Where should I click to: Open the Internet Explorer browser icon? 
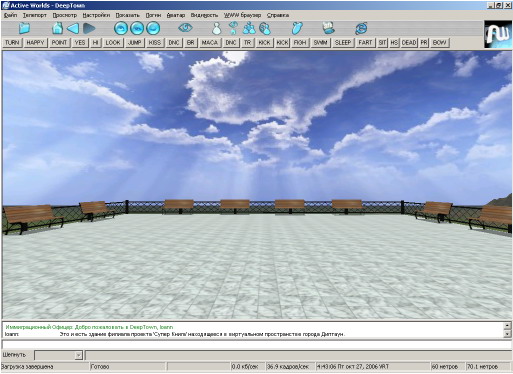pyautogui.click(x=361, y=28)
